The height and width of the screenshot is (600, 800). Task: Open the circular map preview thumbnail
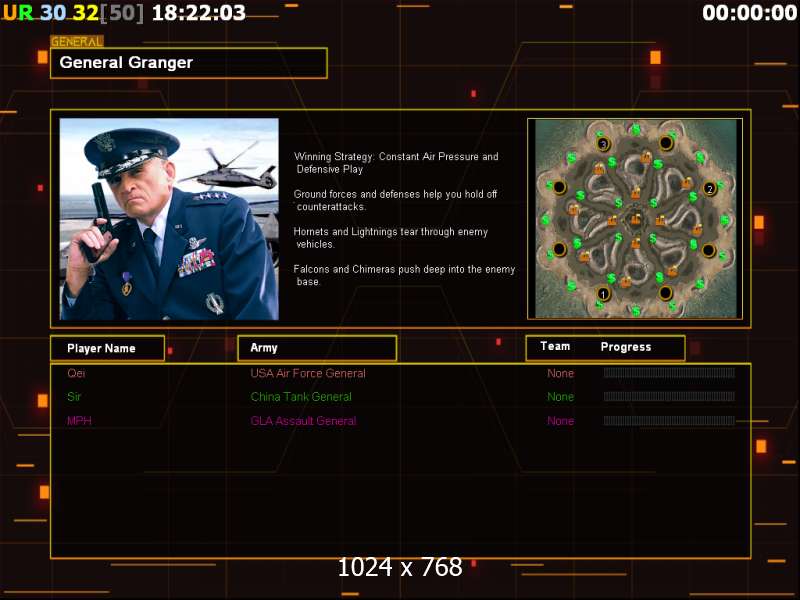click(x=635, y=219)
